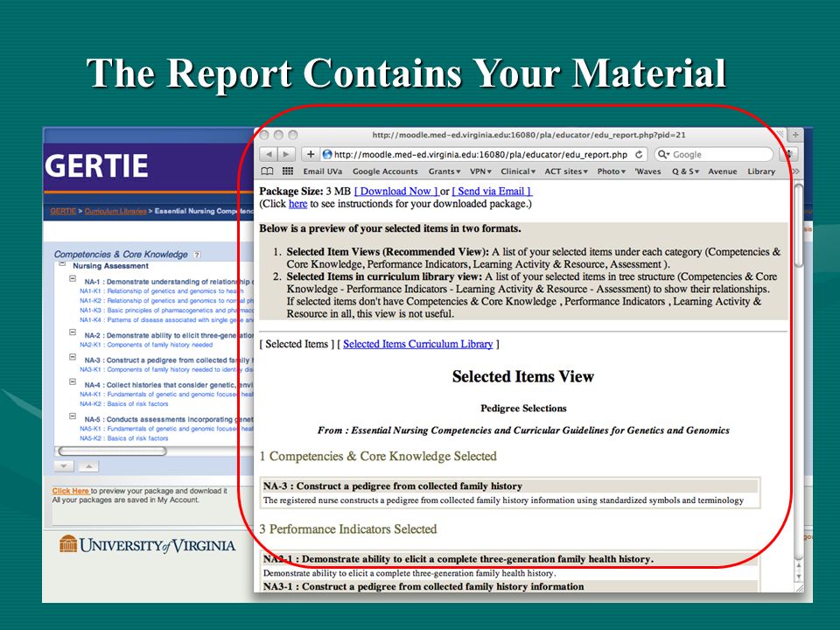This screenshot has height=630, width=840.
Task: Select NA2-K1 Components of family history needed
Action: pos(146,345)
